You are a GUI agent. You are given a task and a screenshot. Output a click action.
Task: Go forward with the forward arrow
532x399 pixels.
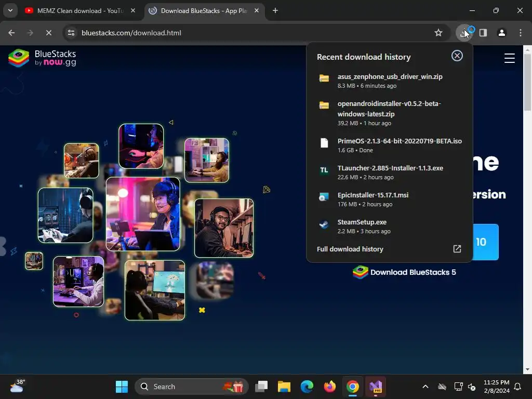point(30,33)
